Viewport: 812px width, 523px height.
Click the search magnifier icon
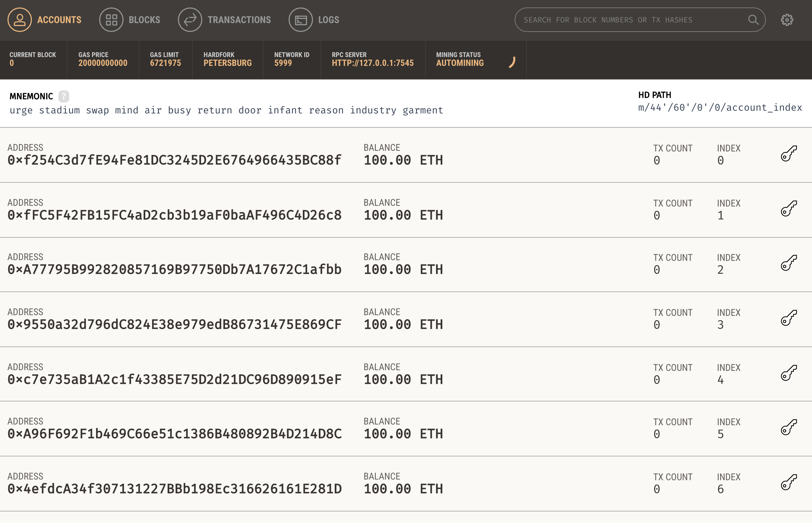(753, 20)
